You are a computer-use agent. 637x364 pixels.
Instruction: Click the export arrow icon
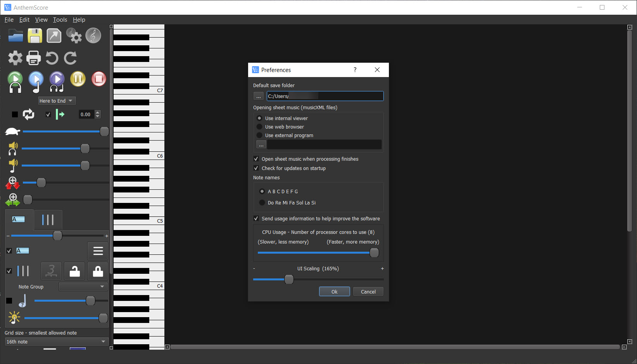(x=54, y=36)
